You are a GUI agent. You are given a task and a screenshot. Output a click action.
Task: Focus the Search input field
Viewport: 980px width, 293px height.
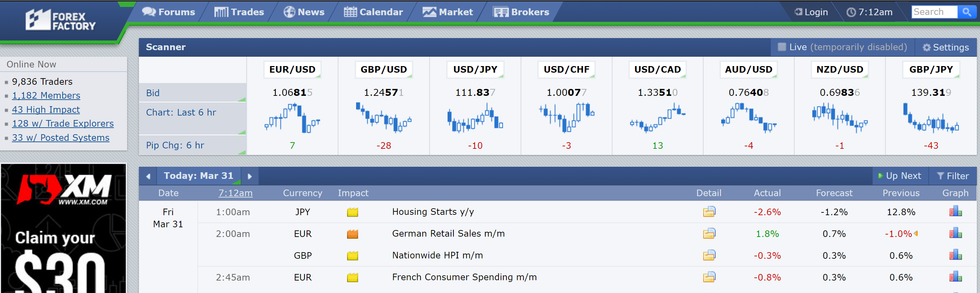[934, 12]
